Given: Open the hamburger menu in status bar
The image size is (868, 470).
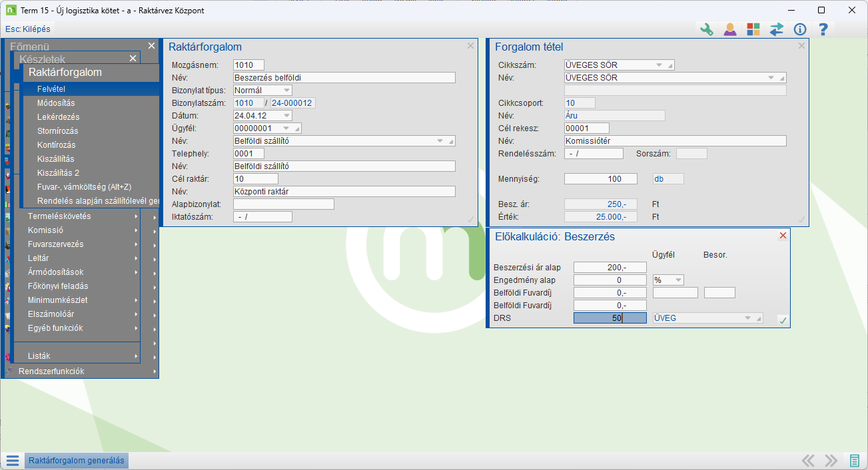Looking at the screenshot, I should click(x=12, y=461).
